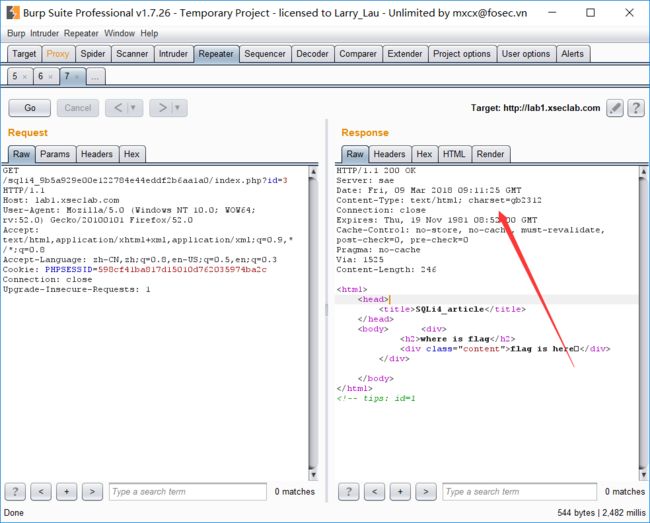Screen dimensions: 650x523
Task: Open history forward dropdown arrow
Action: pos(177,108)
